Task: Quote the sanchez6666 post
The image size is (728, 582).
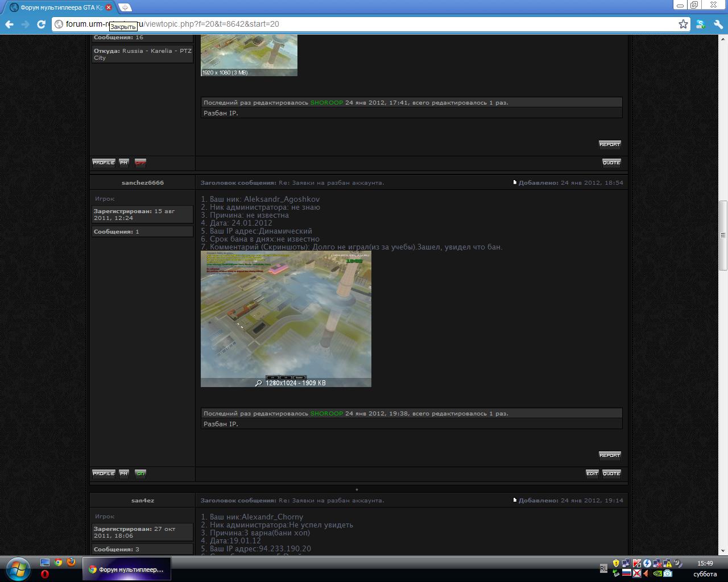Action: (611, 473)
